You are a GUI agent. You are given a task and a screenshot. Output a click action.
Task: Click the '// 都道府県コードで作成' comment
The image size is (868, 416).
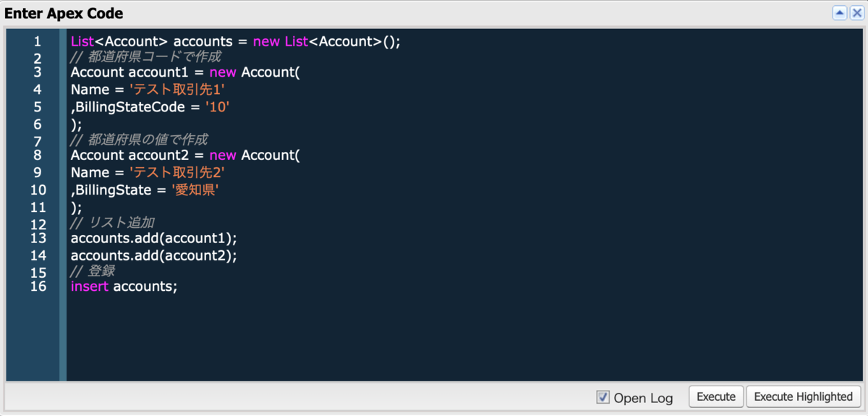click(145, 56)
